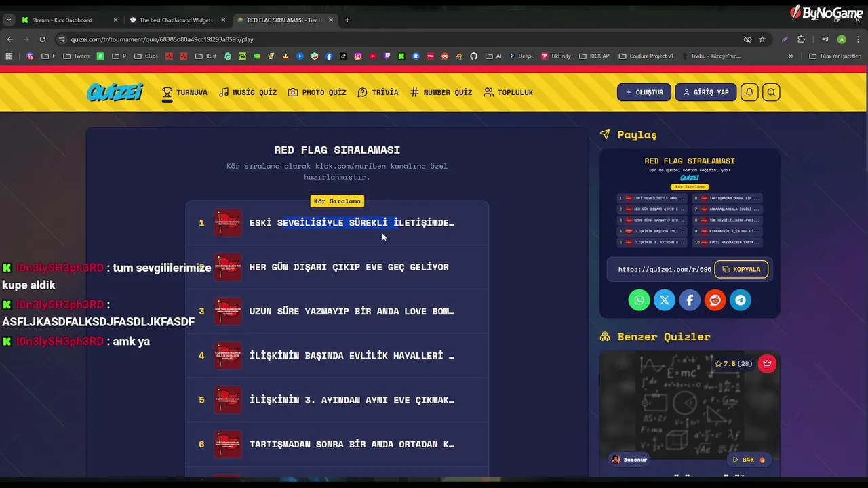This screenshot has height=488, width=868.
Task: Open a new browser tab
Action: 347,20
